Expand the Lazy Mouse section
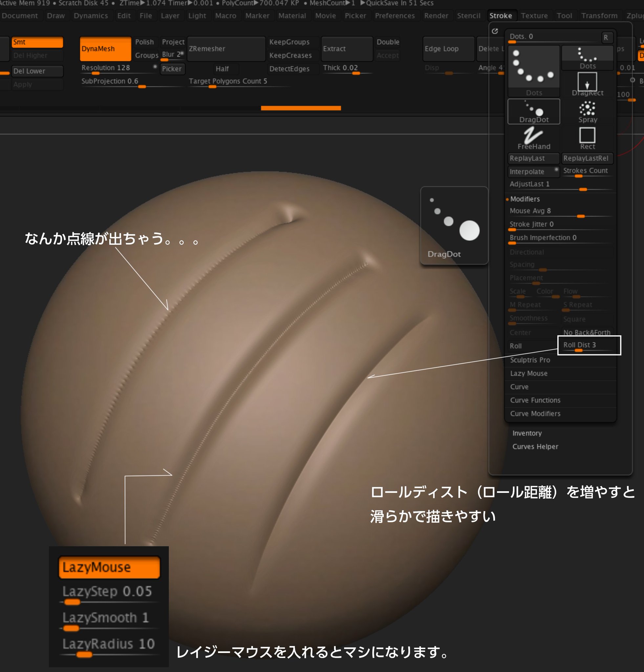The image size is (644, 672). click(528, 373)
